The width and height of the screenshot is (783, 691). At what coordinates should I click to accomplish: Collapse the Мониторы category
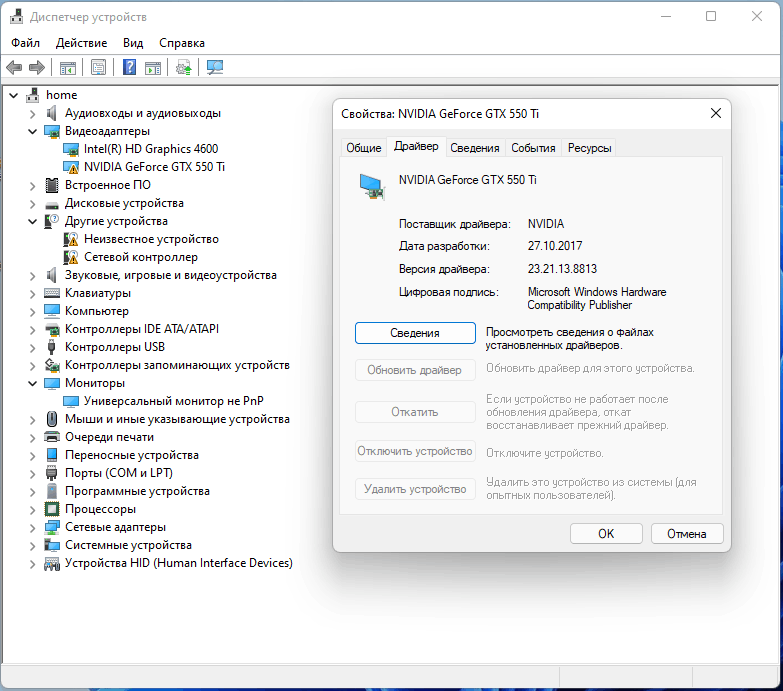(32, 383)
